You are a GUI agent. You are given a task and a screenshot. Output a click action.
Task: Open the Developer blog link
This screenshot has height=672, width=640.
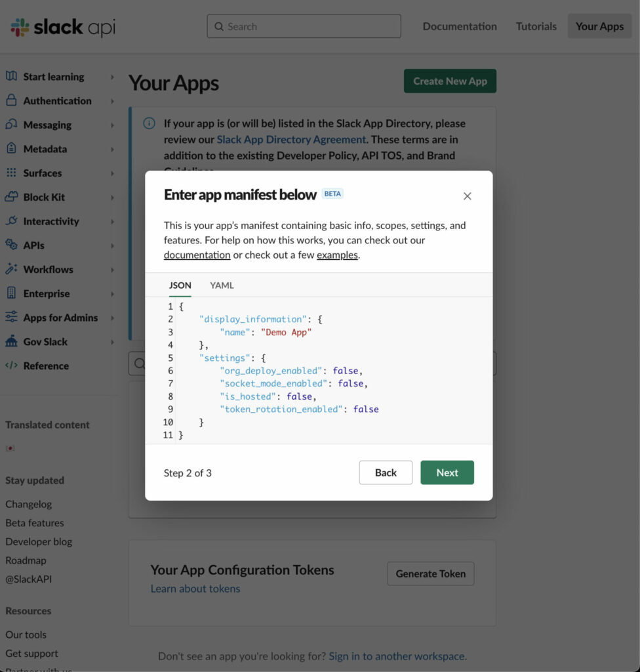pyautogui.click(x=39, y=541)
